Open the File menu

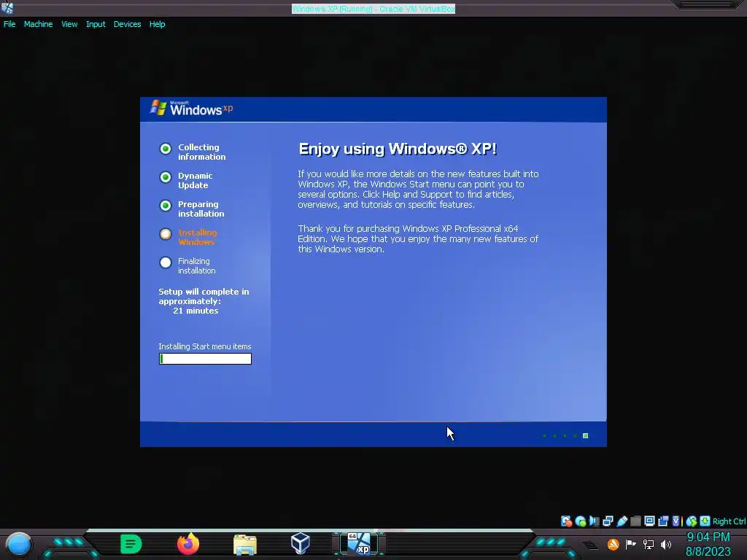[9, 24]
